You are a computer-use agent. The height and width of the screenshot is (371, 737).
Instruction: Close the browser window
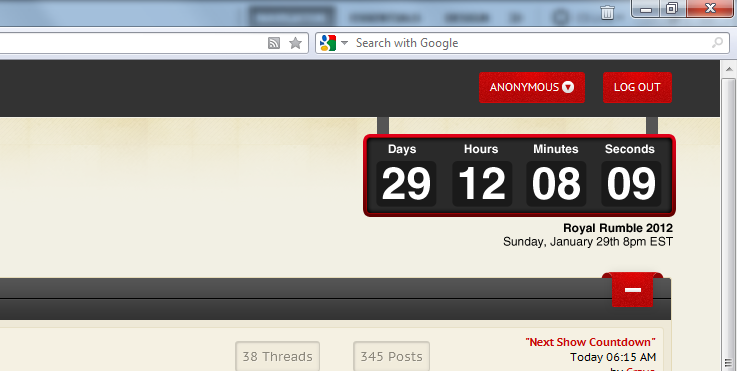click(x=711, y=8)
